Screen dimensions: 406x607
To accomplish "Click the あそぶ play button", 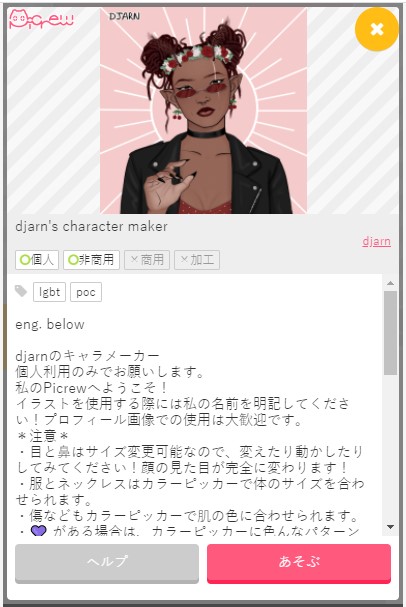I will tap(299, 563).
